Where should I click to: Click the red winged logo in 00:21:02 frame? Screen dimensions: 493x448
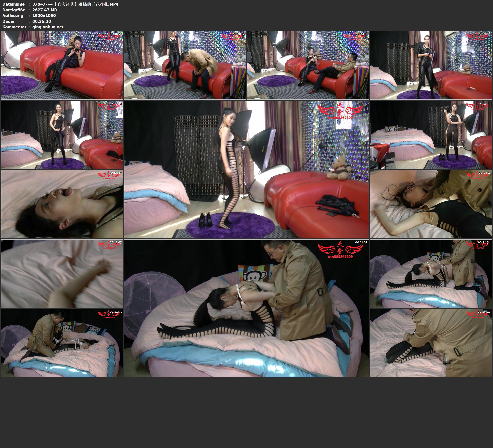(340, 249)
